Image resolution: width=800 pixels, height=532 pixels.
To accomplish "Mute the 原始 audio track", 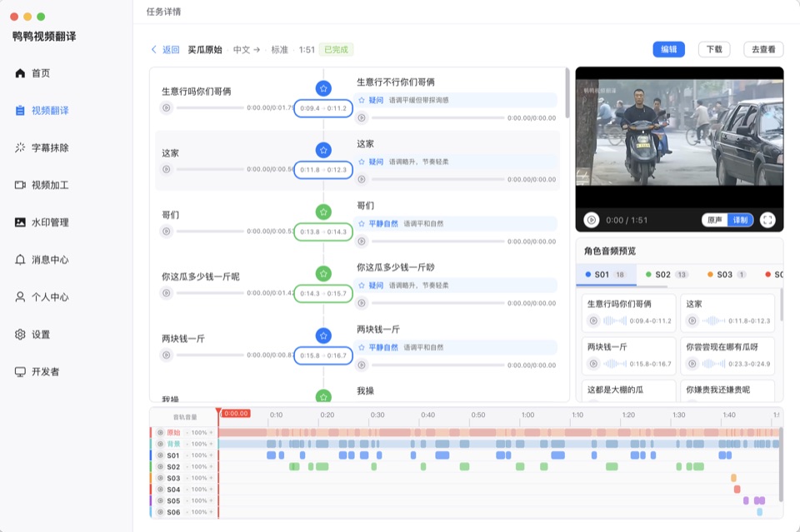I will (x=160, y=432).
